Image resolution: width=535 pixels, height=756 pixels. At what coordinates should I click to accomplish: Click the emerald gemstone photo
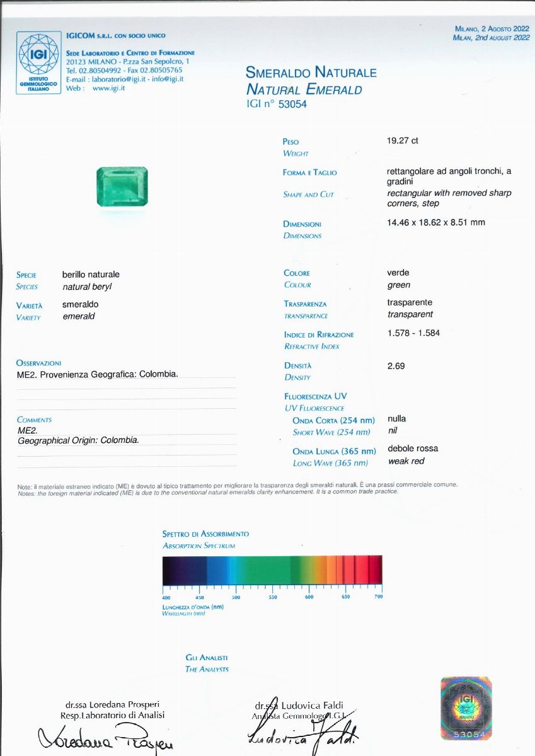[122, 186]
